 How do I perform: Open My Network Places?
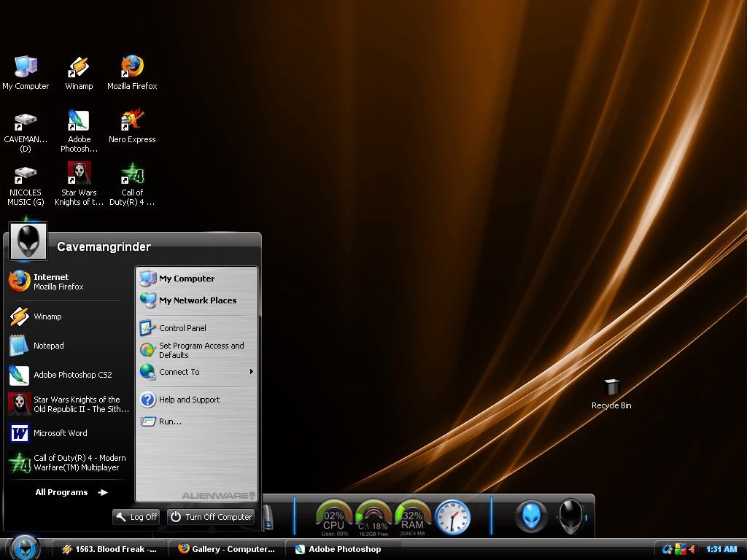[197, 300]
